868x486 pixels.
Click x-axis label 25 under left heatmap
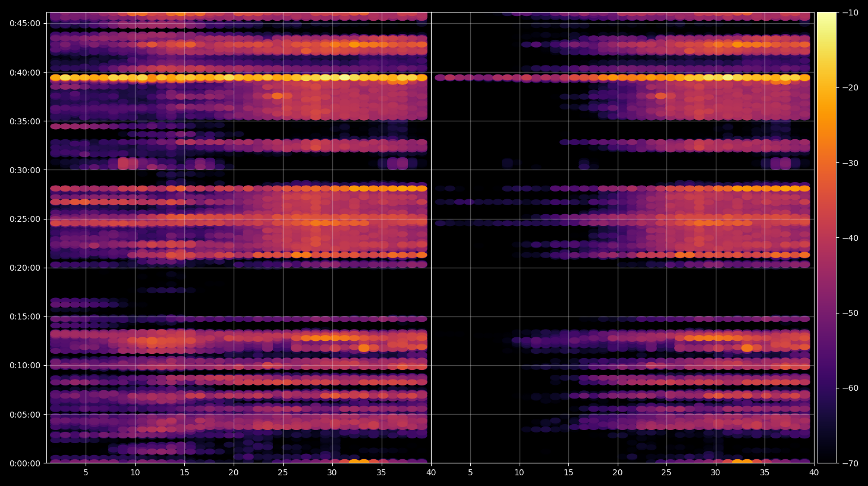point(282,473)
